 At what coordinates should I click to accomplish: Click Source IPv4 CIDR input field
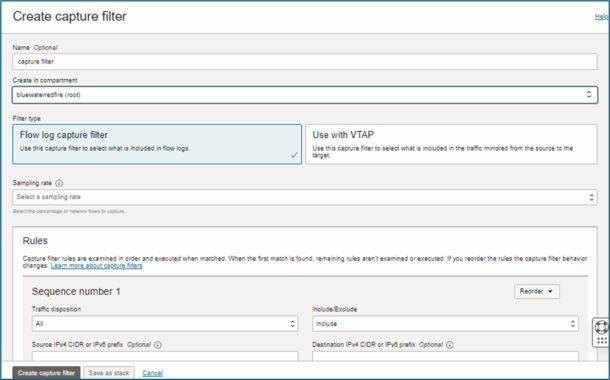(165, 356)
